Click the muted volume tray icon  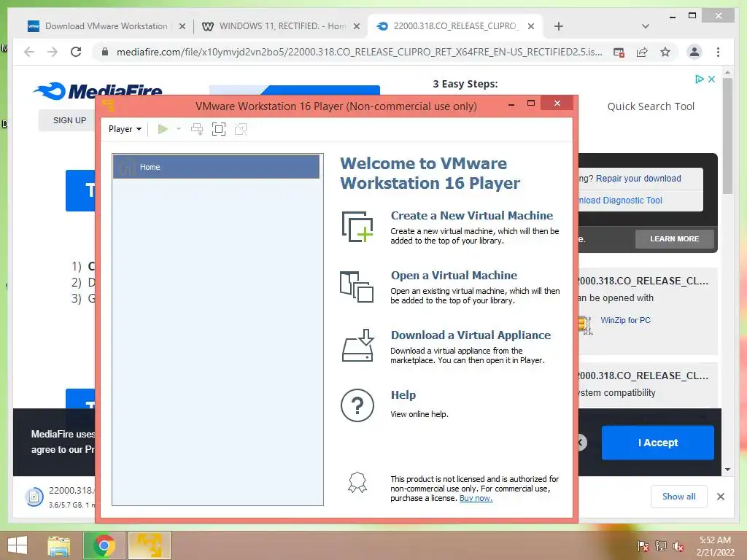[678, 546]
